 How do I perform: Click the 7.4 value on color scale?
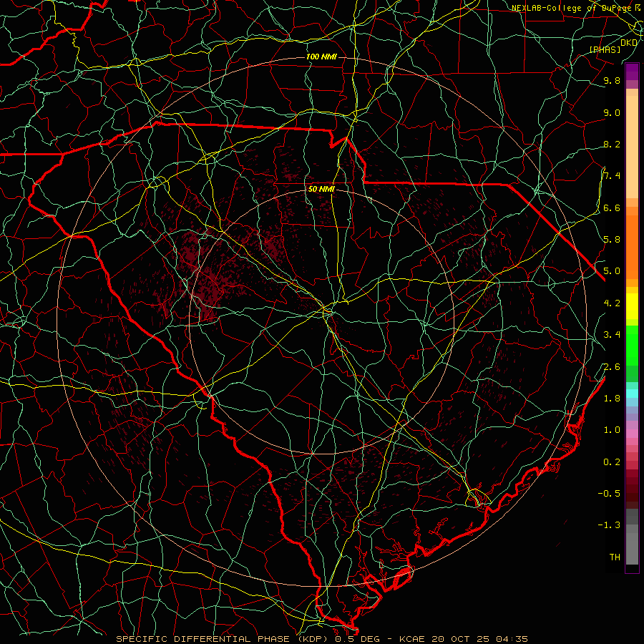click(612, 176)
